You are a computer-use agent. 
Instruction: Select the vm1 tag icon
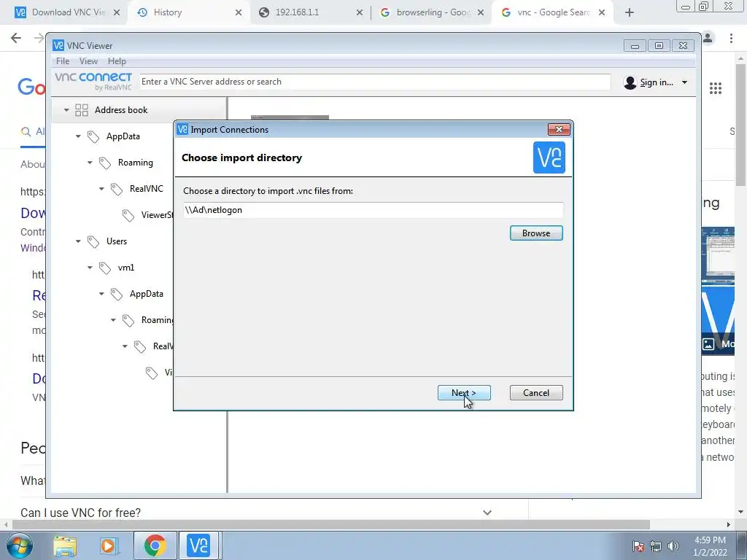(105, 268)
